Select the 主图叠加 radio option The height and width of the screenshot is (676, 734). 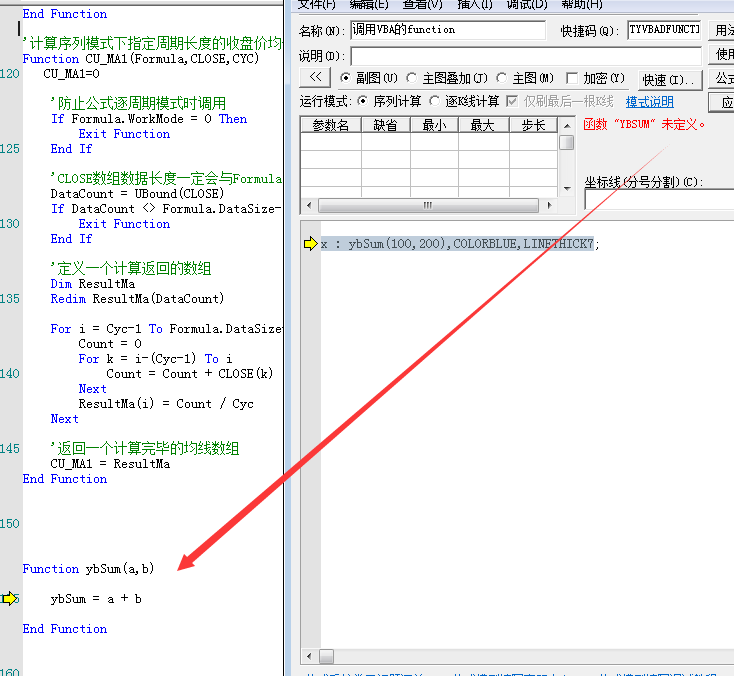(x=412, y=78)
